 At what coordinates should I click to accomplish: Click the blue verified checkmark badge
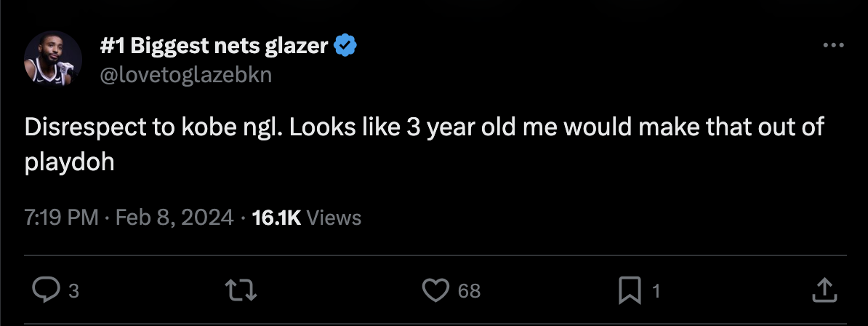346,47
